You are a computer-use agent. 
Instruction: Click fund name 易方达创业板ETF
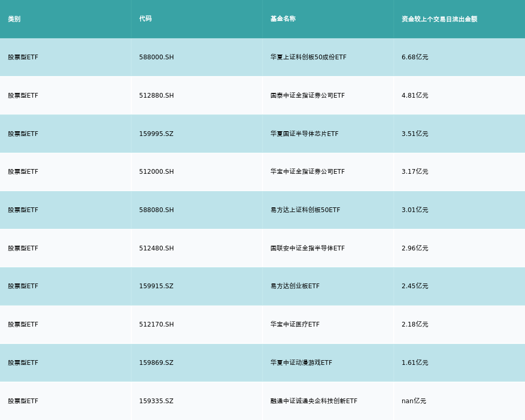(x=295, y=286)
